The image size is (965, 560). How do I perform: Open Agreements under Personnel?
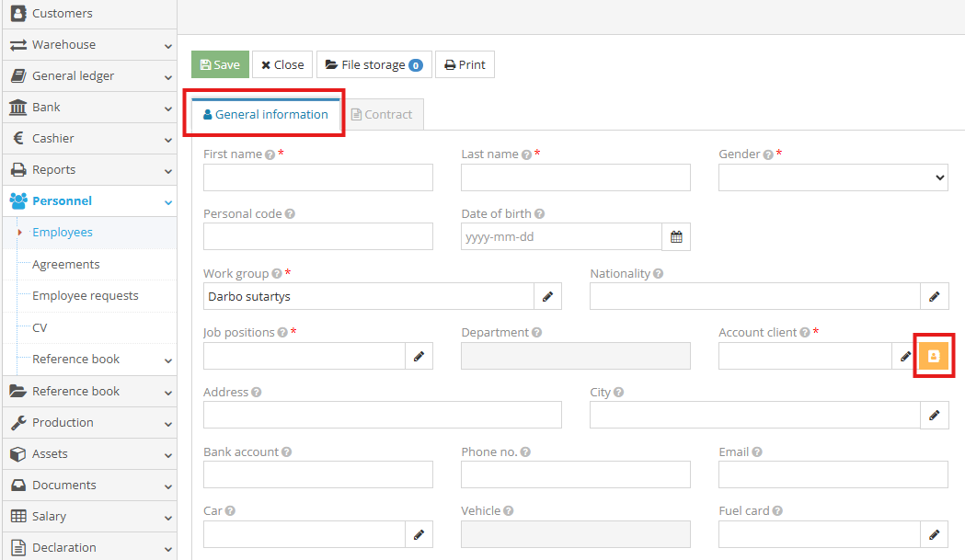[66, 265]
